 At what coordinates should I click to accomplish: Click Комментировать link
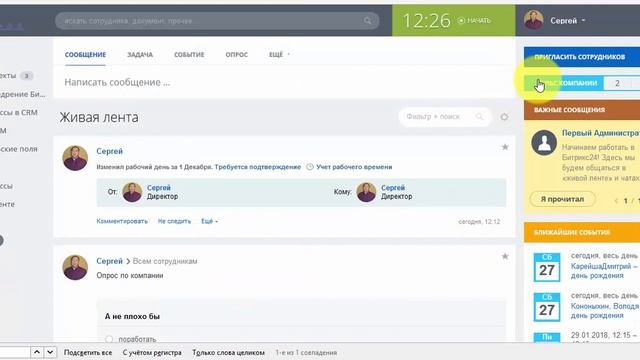[x=122, y=221]
